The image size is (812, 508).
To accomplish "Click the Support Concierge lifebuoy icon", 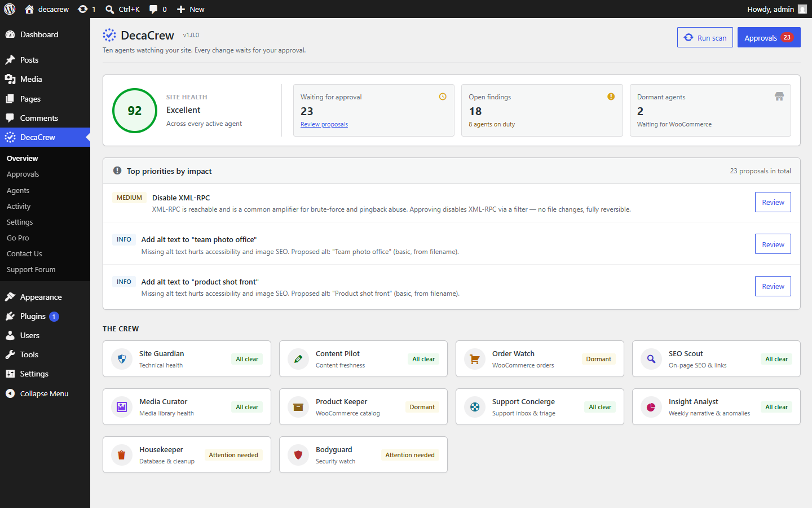I will click(x=475, y=407).
